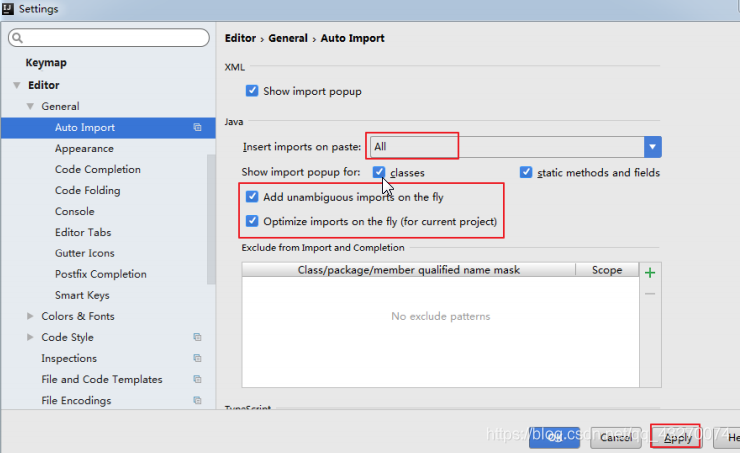This screenshot has width=740, height=453.
Task: Open Editor Tabs settings
Action: [83, 232]
